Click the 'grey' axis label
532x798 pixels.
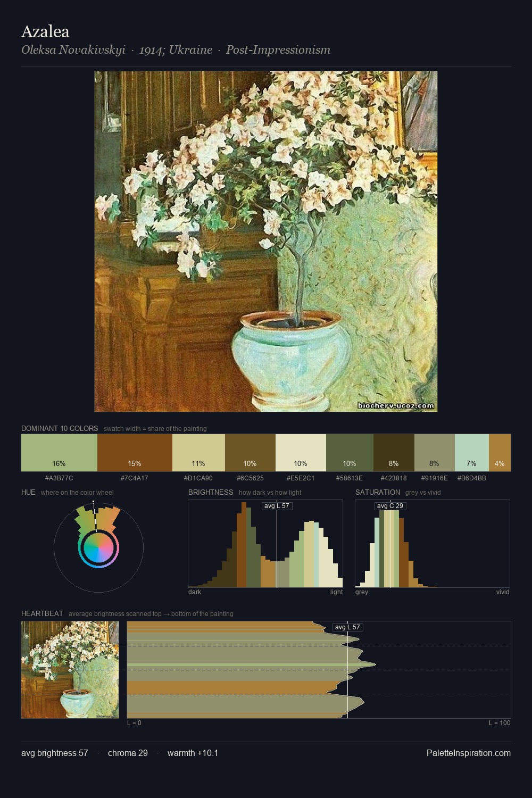tap(362, 592)
